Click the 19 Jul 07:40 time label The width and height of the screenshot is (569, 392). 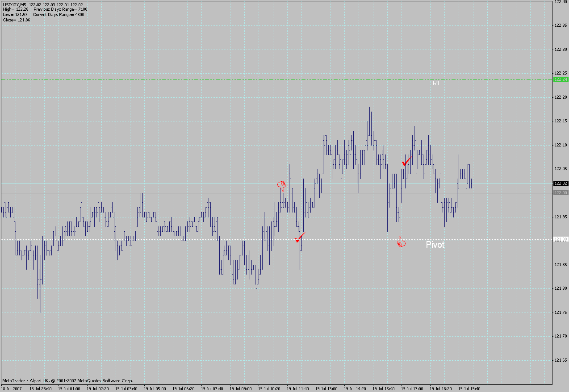[x=212, y=389]
